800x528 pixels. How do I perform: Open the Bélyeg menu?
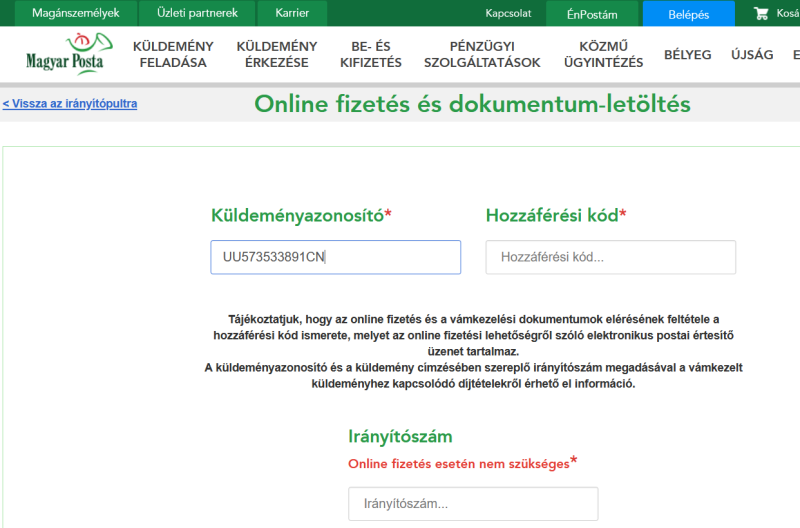coord(687,55)
